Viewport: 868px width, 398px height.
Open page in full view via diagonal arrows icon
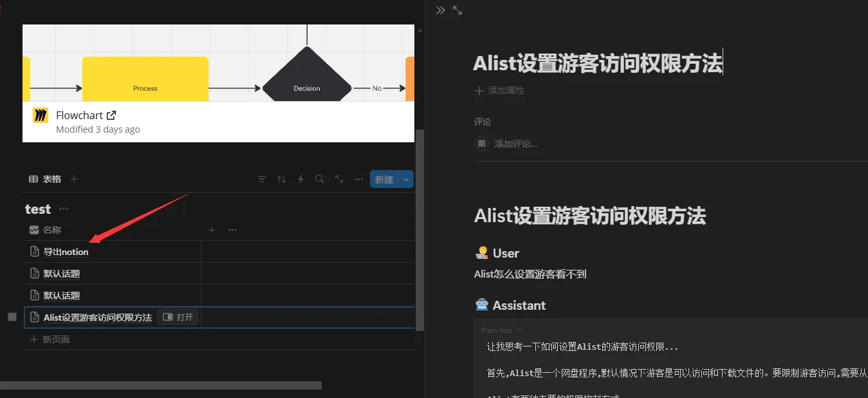coord(457,10)
